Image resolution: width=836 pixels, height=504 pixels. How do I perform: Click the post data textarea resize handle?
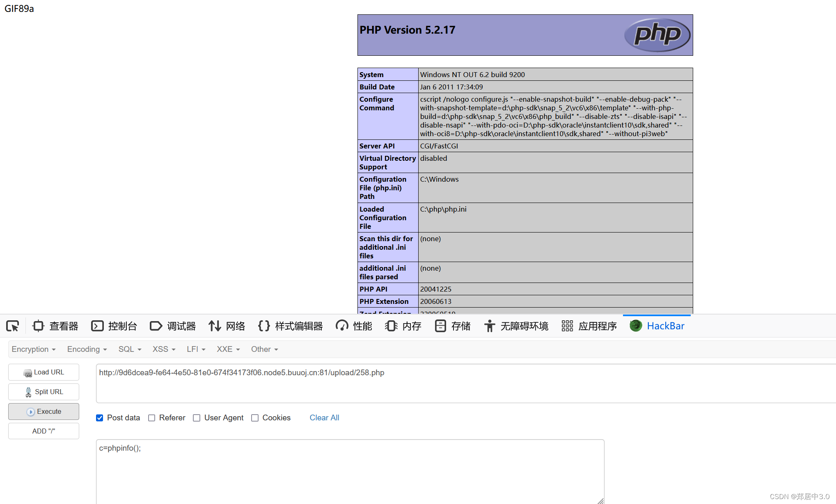pyautogui.click(x=600, y=501)
